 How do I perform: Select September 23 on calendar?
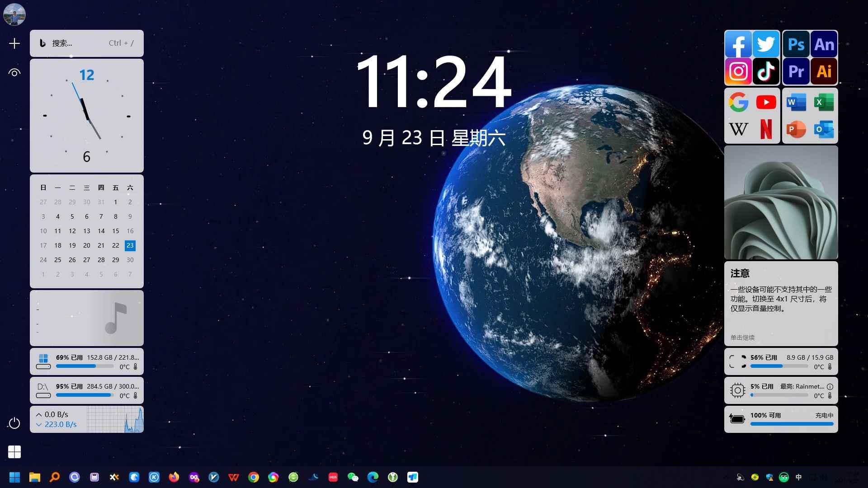click(131, 244)
